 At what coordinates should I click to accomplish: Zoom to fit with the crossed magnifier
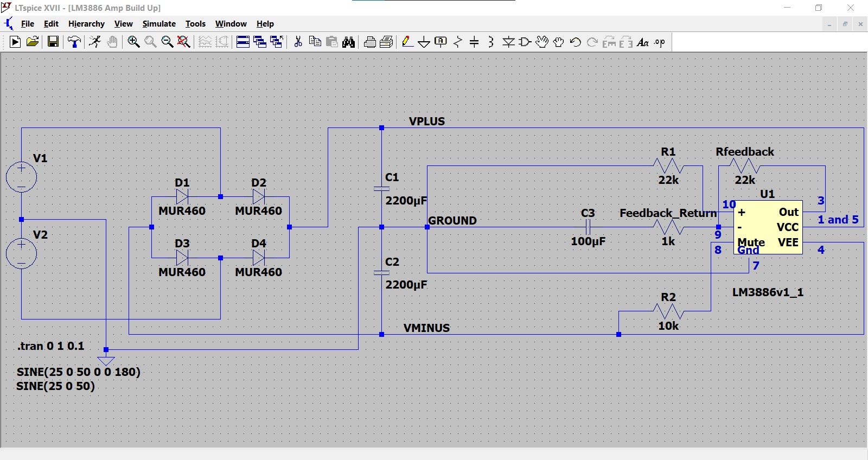tap(184, 42)
